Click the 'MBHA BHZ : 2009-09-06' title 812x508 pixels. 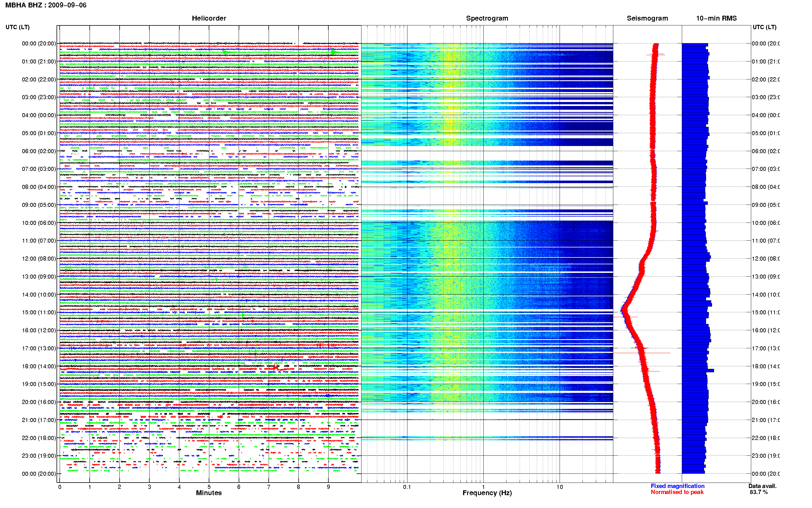point(46,5)
